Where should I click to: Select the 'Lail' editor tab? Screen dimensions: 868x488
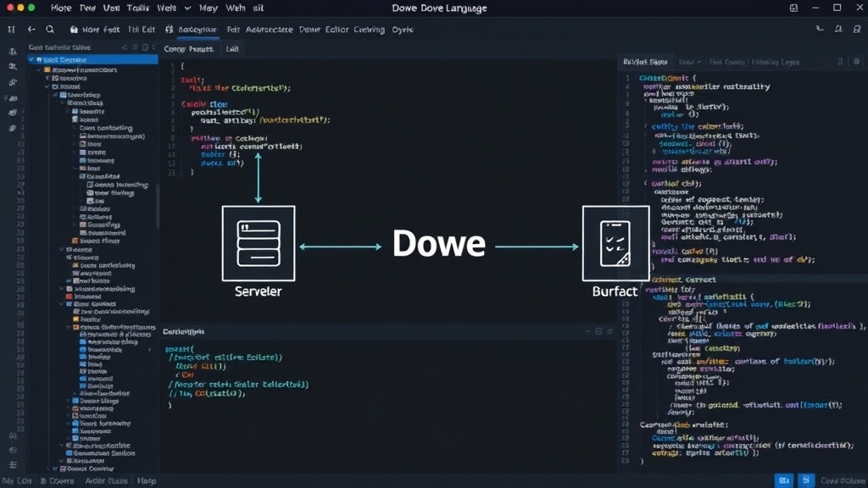tap(232, 48)
